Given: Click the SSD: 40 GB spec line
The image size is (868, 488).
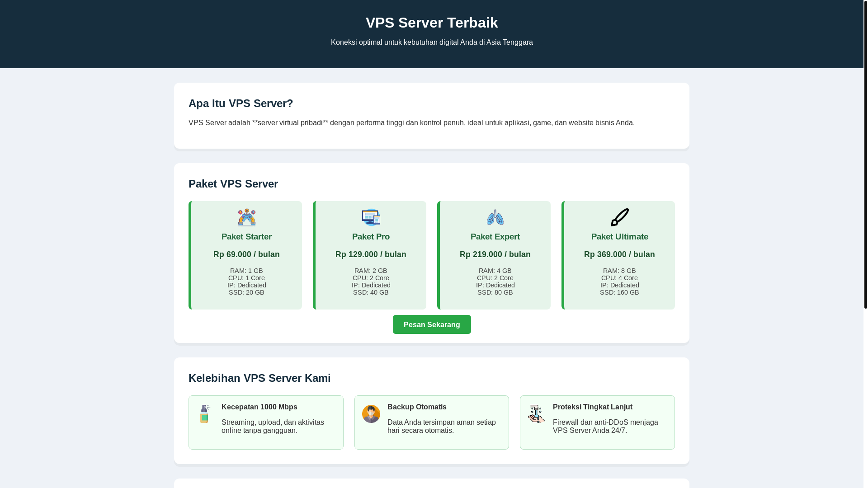Looking at the screenshot, I should point(371,292).
